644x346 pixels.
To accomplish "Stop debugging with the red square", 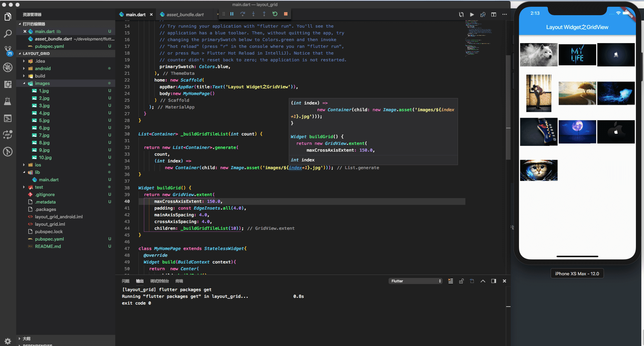I will (286, 14).
